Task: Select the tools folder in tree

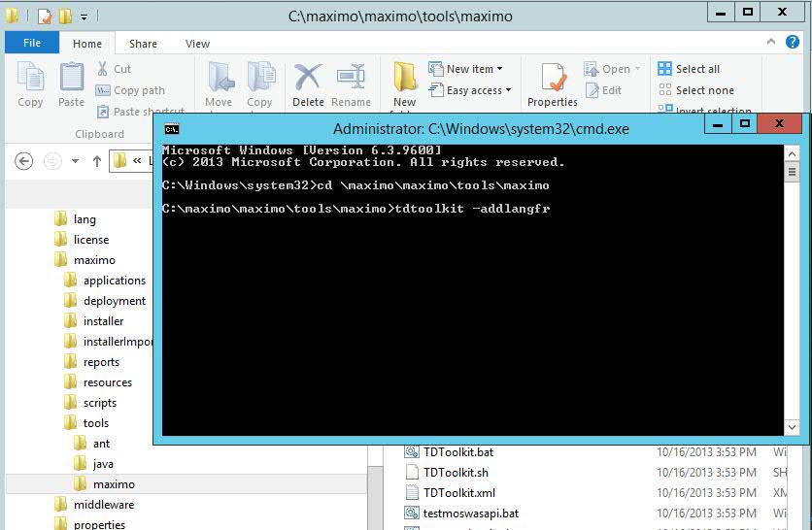Action: tap(86, 423)
